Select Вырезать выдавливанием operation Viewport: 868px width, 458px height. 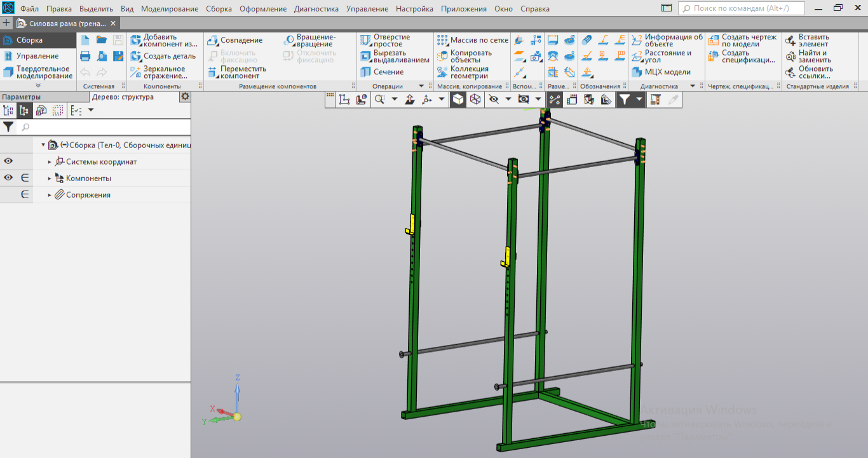[395, 56]
